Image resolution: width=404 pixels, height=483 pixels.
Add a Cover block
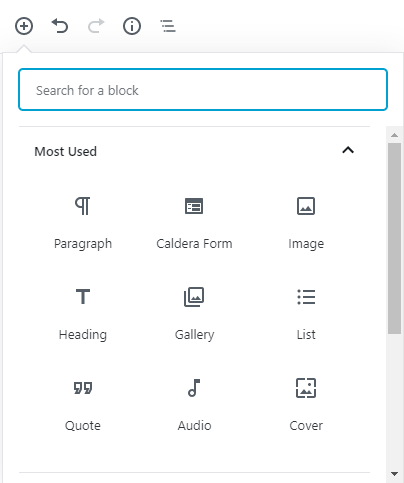click(306, 405)
